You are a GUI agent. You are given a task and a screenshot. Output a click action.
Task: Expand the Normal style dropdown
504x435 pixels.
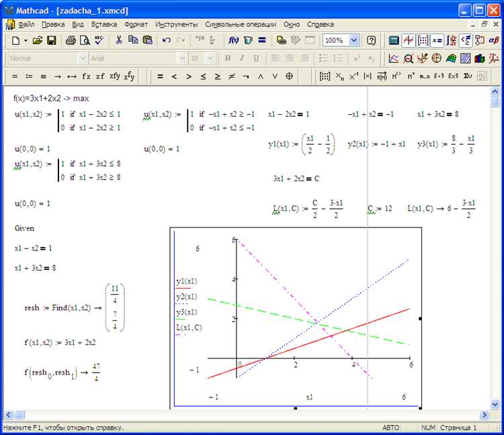click(x=83, y=58)
